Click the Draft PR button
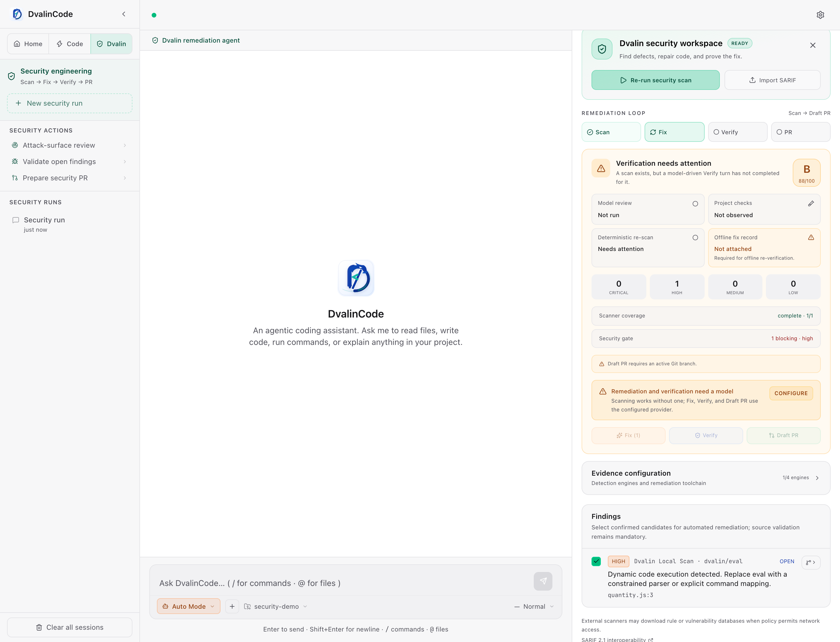This screenshot has width=840, height=642. tap(783, 436)
